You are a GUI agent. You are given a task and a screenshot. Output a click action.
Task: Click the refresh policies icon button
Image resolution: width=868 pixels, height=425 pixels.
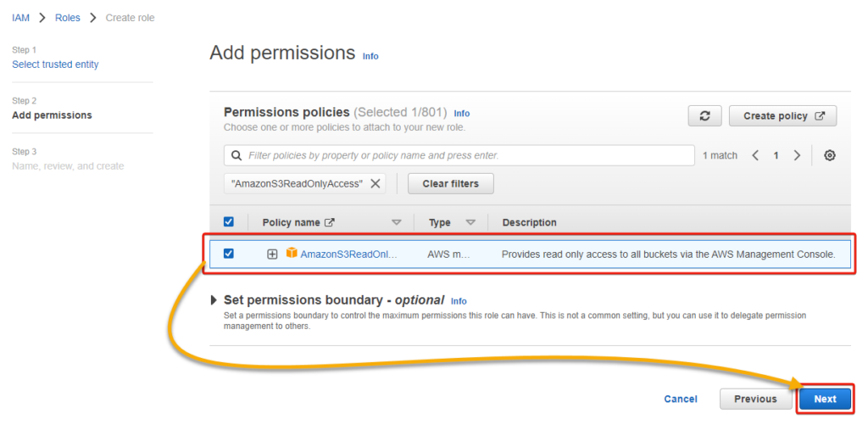click(x=704, y=116)
